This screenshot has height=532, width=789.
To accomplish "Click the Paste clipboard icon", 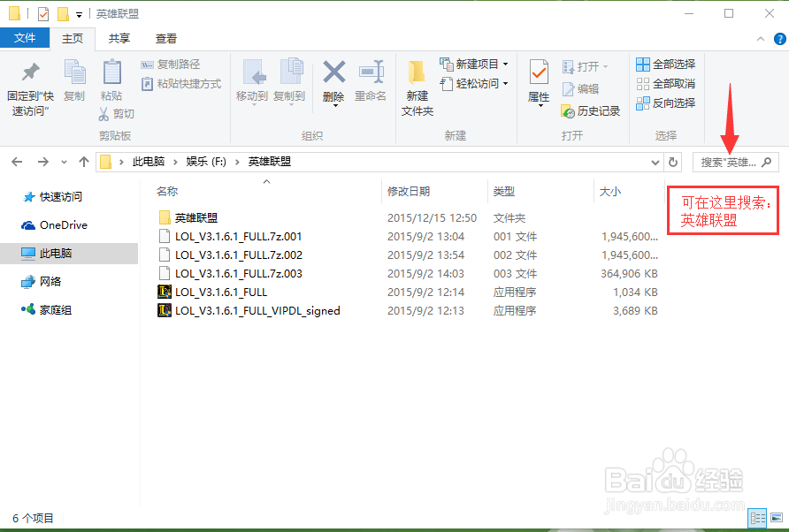I will click(111, 72).
